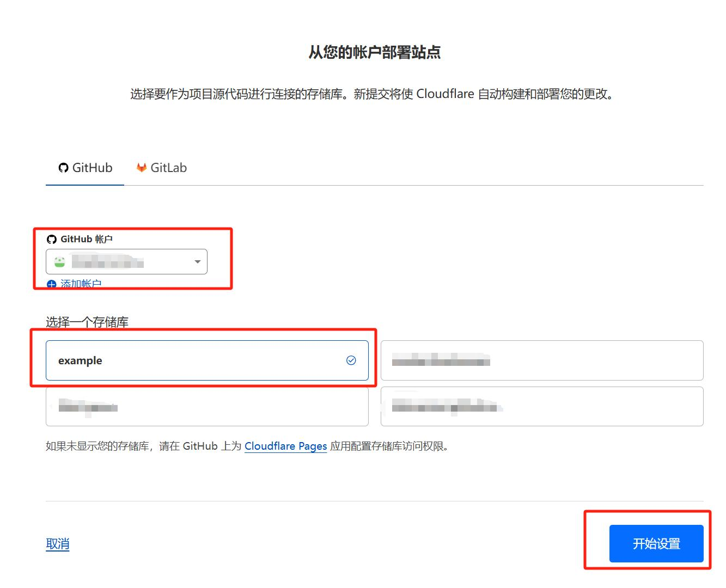Image resolution: width=726 pixels, height=588 pixels.
Task: Click the GitHub 帐户 label icon
Action: 52,240
